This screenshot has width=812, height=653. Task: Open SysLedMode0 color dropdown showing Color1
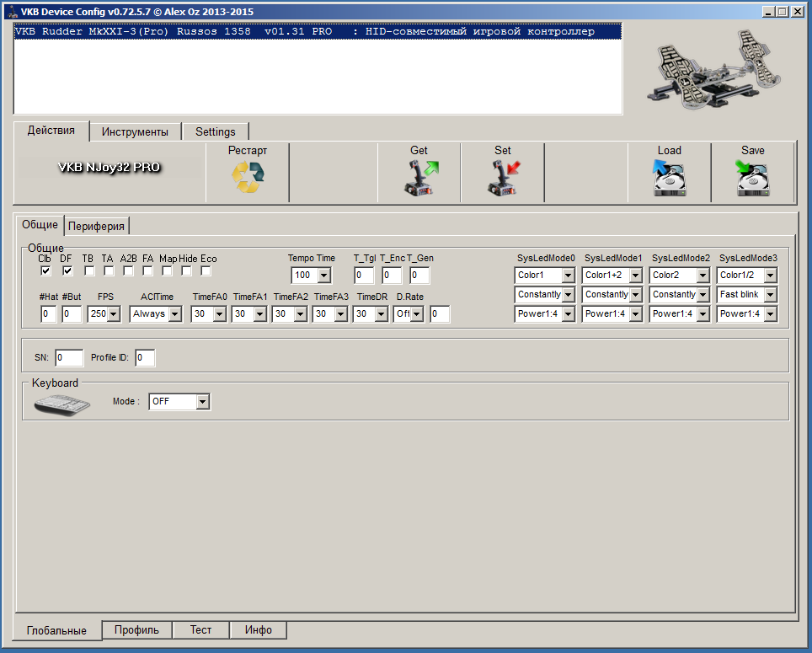click(568, 275)
